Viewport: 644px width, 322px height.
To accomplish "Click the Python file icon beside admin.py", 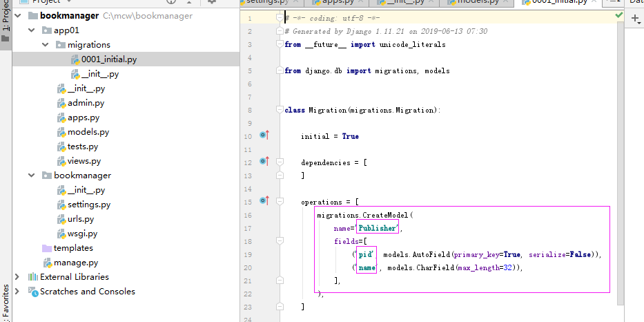I will (x=61, y=103).
